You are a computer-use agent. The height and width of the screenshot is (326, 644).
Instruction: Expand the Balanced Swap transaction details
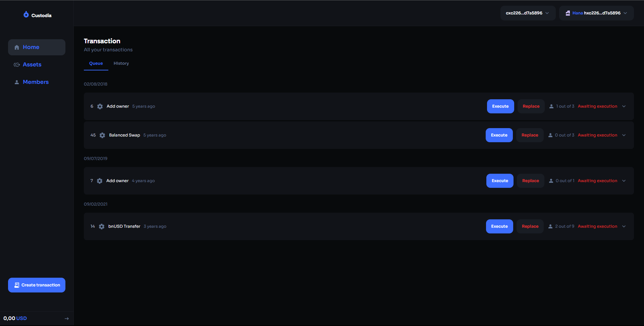point(624,135)
